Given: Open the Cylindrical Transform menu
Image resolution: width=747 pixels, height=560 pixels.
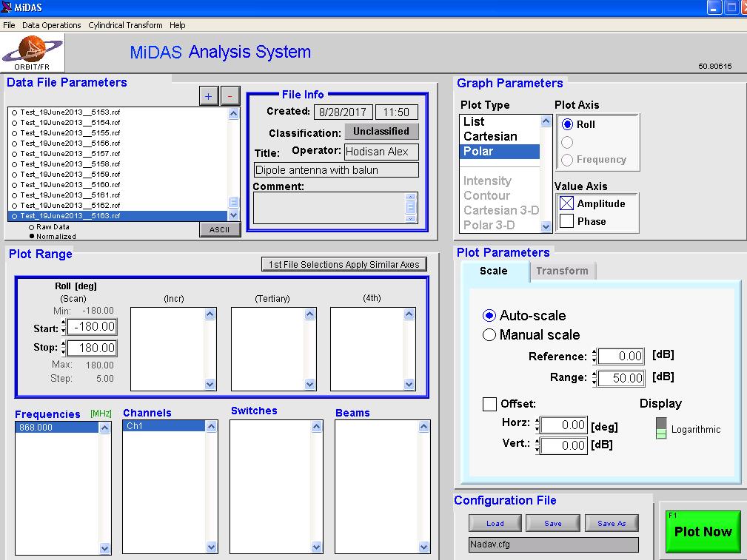Looking at the screenshot, I should (x=125, y=25).
